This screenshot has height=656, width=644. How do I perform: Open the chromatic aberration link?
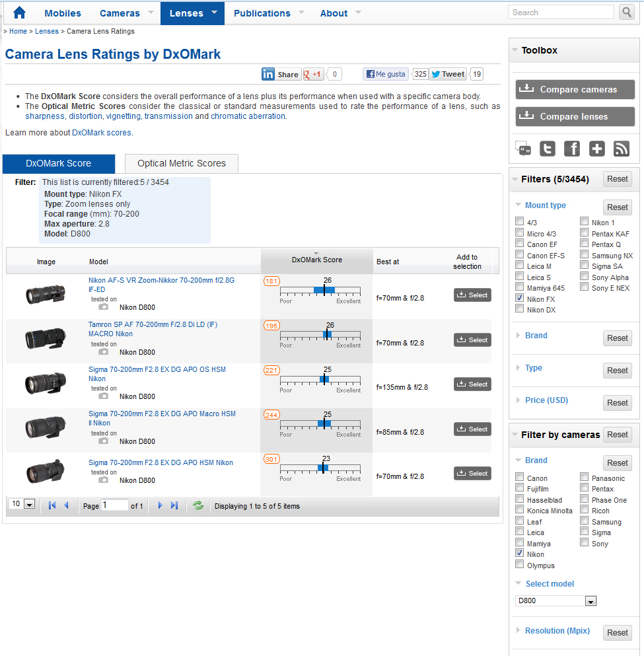pyautogui.click(x=248, y=116)
